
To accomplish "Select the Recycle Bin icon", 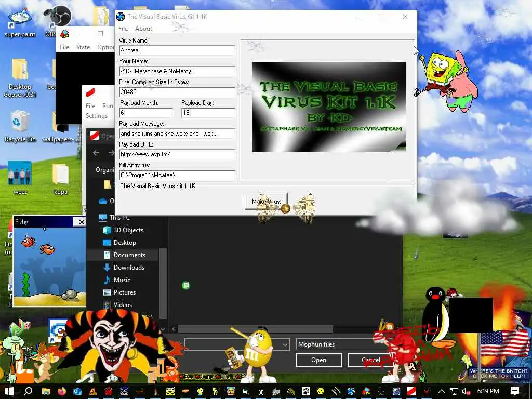I will [x=20, y=126].
